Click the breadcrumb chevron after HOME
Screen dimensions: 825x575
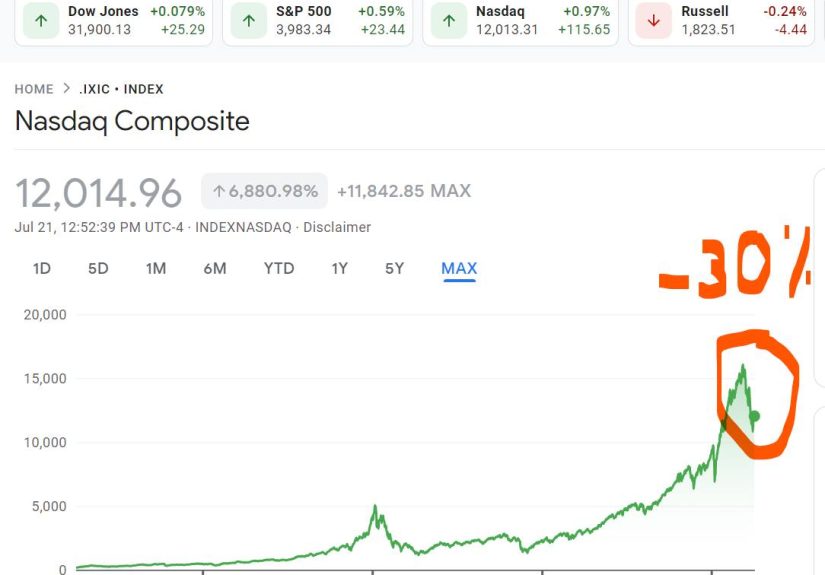point(67,89)
